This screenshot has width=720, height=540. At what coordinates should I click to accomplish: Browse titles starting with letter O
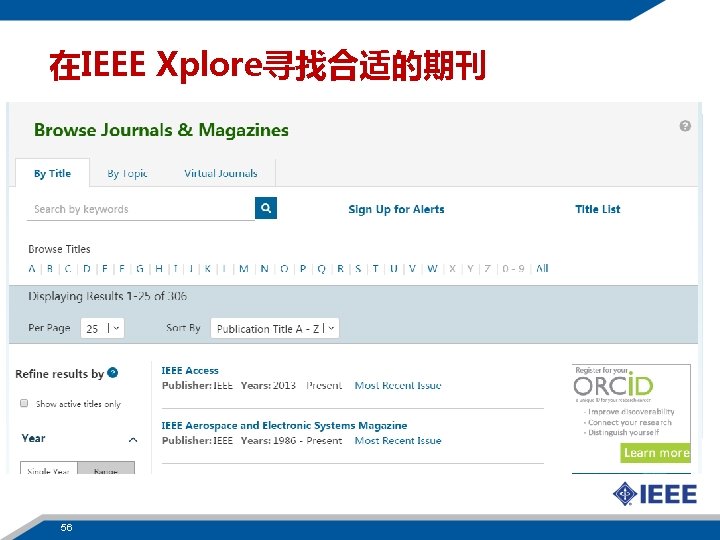tap(284, 269)
